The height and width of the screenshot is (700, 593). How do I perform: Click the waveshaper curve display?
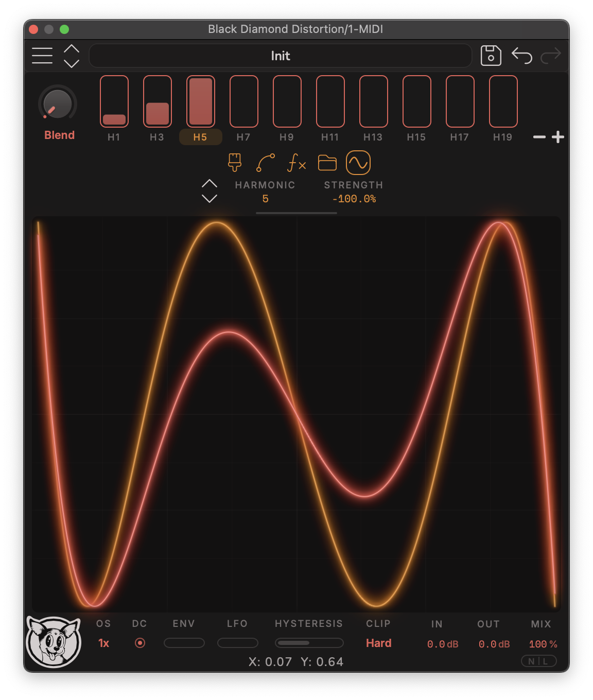tap(296, 414)
